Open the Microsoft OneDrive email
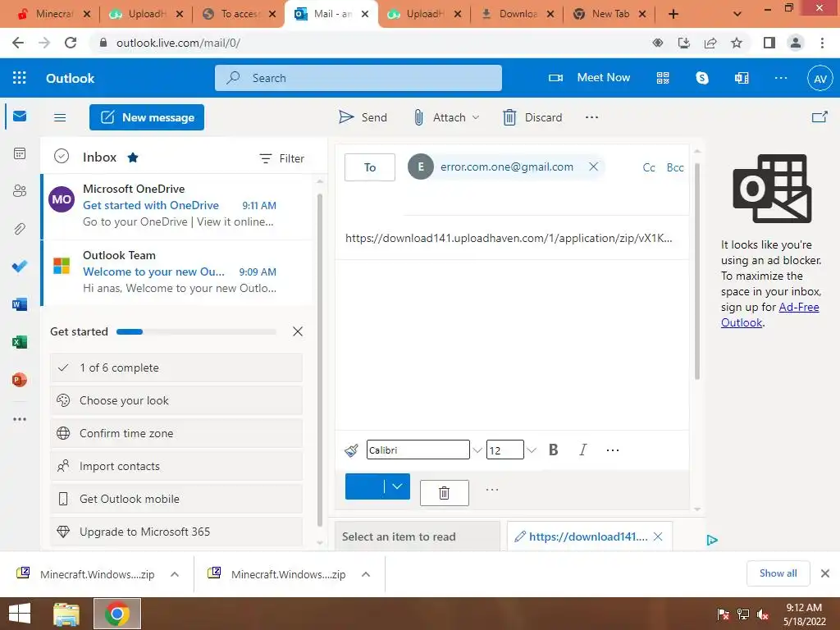840x630 pixels. (x=177, y=206)
